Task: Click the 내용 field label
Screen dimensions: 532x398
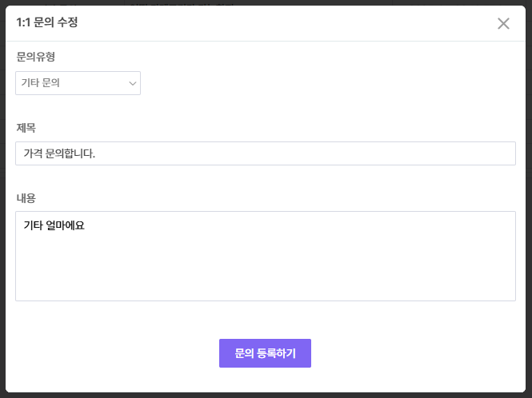Action: pos(26,197)
